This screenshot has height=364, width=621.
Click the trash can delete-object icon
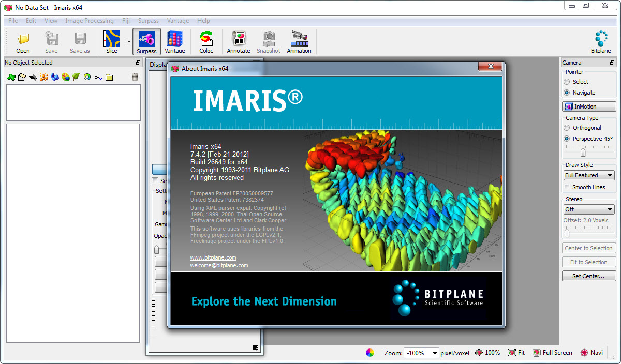[135, 77]
